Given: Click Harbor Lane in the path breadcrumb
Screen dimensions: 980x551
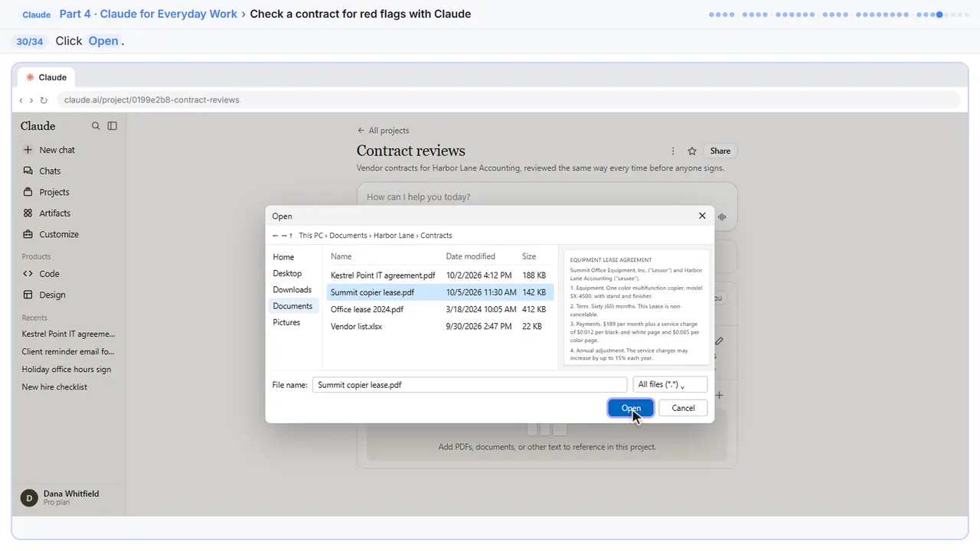Looking at the screenshot, I should (x=394, y=236).
